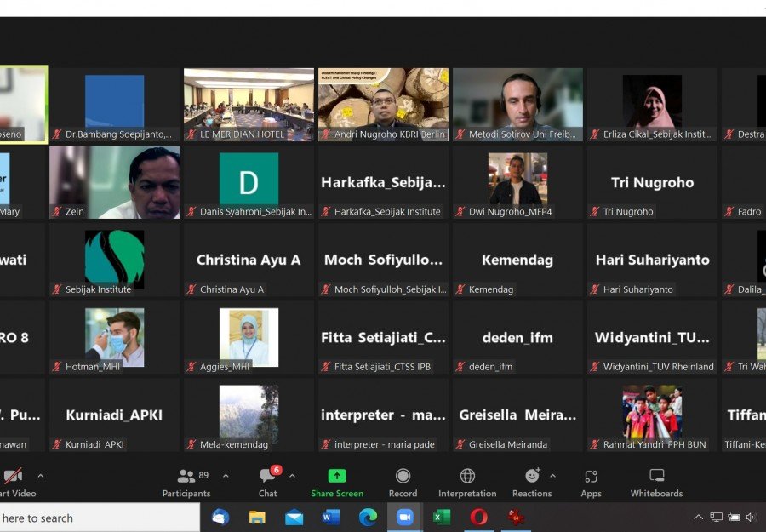Open Opera browser from the taskbar
The width and height of the screenshot is (766, 532).
(478, 518)
